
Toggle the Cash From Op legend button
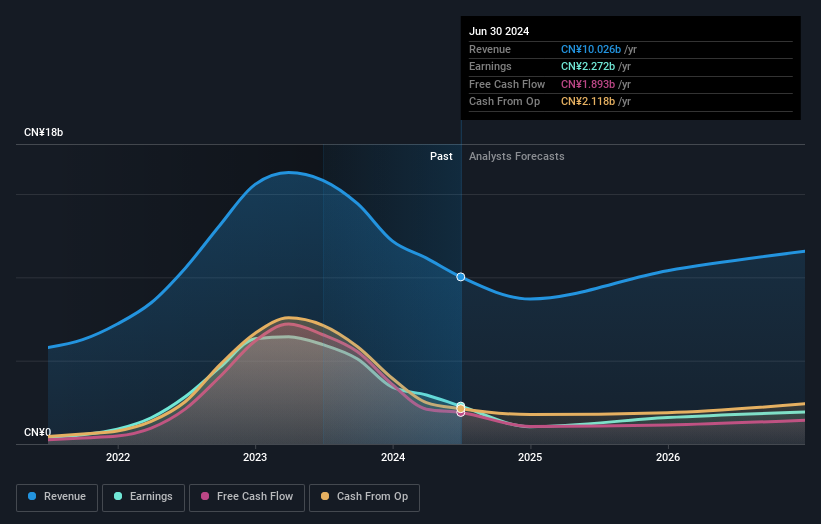coord(364,497)
